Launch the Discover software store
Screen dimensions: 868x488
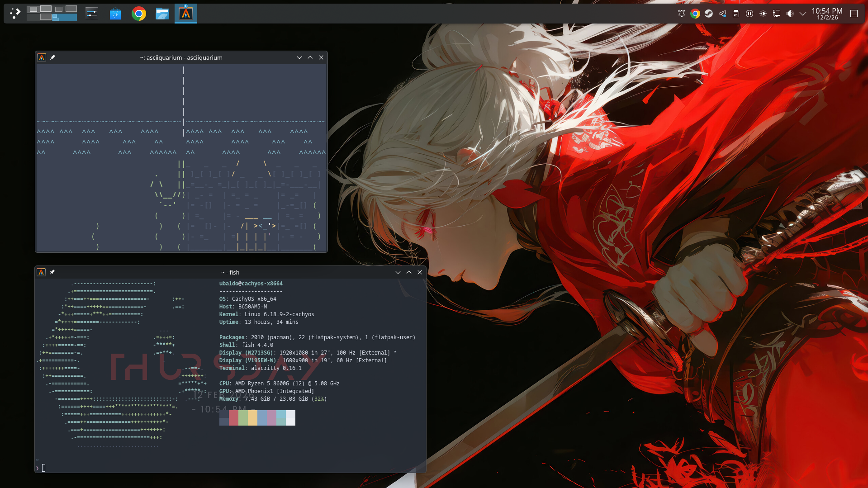(x=115, y=14)
